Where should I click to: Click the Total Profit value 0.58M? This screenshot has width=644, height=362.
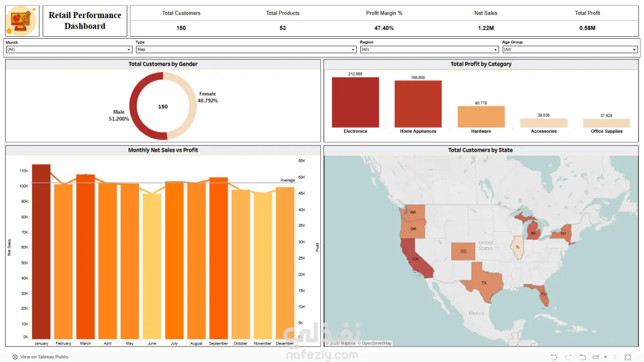[x=587, y=28]
